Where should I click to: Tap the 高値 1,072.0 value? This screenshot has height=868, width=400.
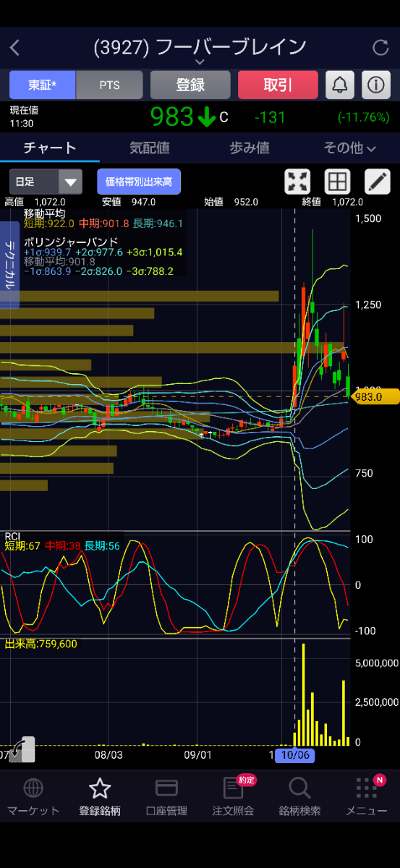(x=35, y=202)
